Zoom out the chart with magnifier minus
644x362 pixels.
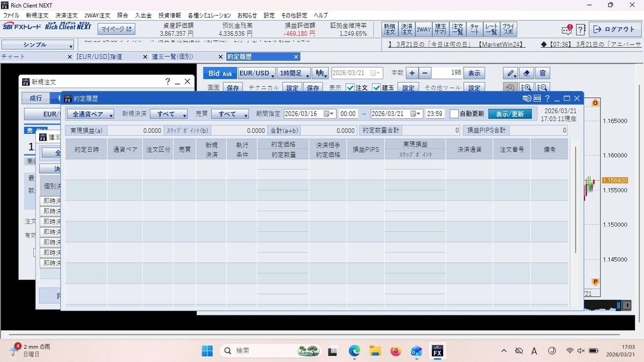(543, 88)
